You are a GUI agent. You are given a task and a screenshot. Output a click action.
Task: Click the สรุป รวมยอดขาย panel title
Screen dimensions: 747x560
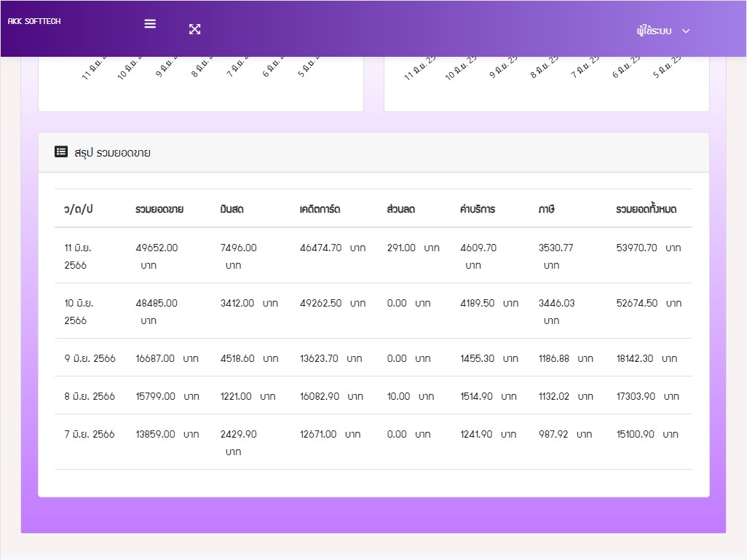112,153
